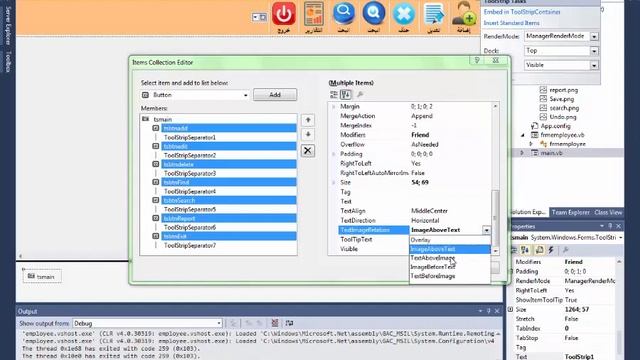Expand the main.vb node in Solution Explorer
This screenshot has width=640, height=360.
522,153
